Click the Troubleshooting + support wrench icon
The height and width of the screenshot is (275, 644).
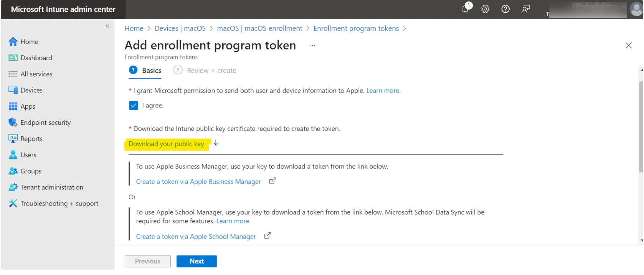point(13,203)
